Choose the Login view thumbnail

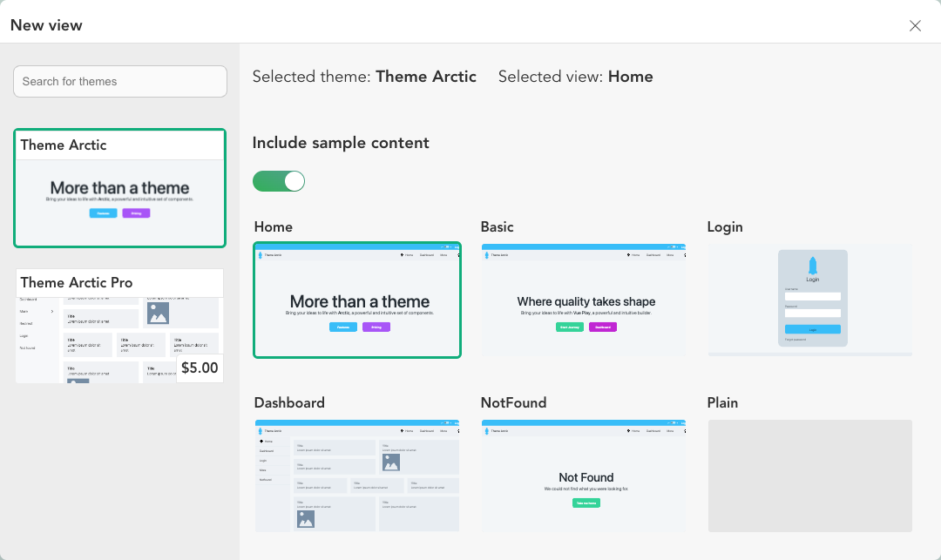[x=810, y=300]
